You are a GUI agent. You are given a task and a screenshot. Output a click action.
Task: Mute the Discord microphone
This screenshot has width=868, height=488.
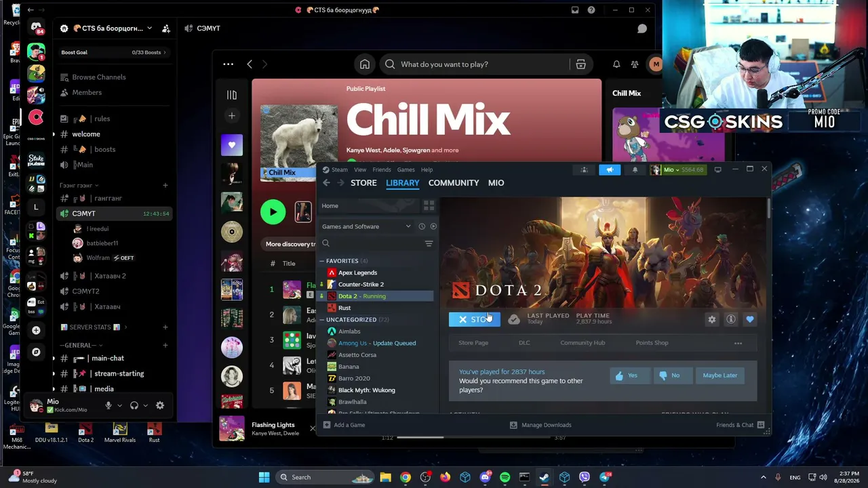click(x=108, y=405)
